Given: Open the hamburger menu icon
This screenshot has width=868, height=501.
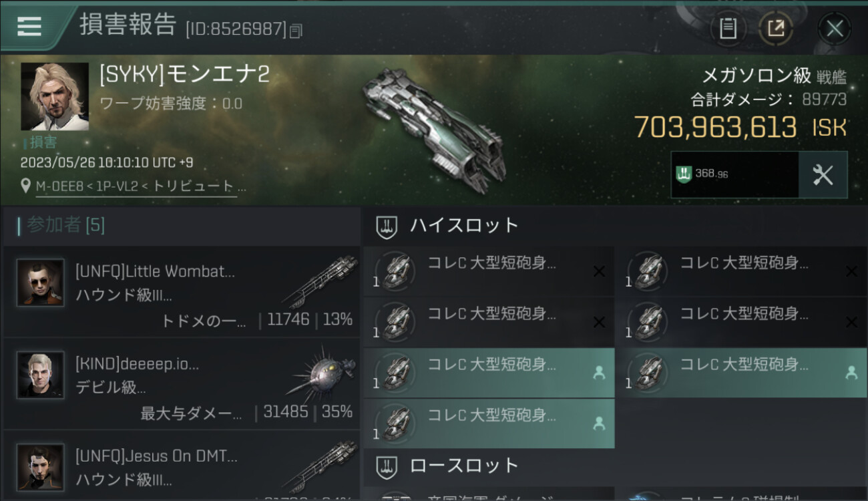Looking at the screenshot, I should (x=29, y=26).
